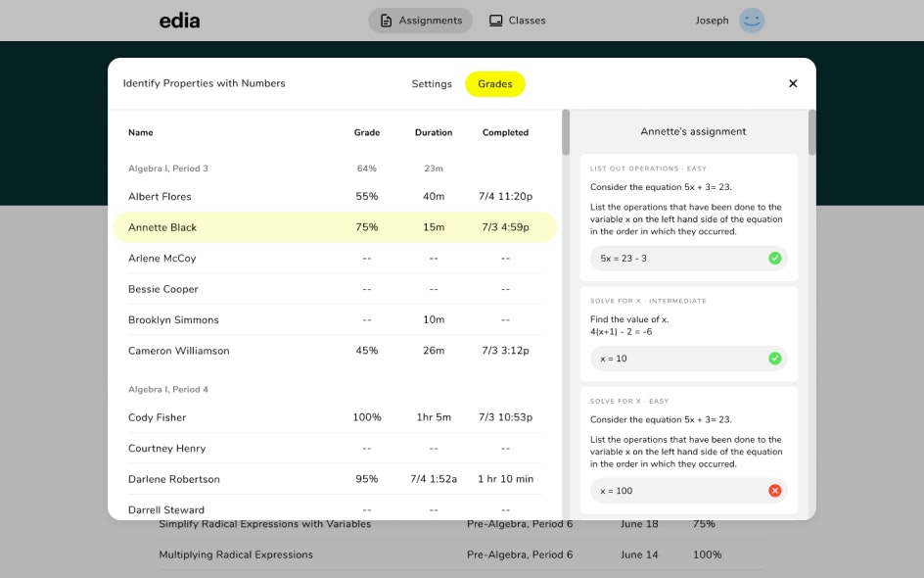Screen dimensions: 924x578
Task: Open the Assignments tab
Action: point(420,21)
